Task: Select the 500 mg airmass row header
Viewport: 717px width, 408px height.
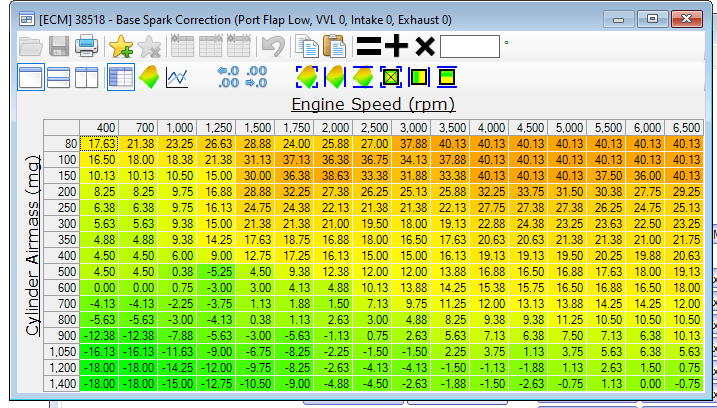Action: tap(67, 270)
